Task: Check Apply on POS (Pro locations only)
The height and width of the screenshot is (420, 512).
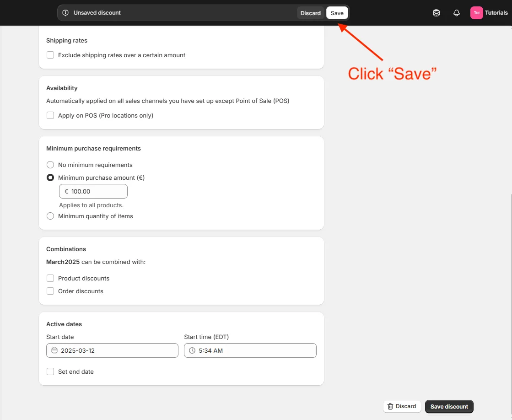Action: (x=50, y=115)
